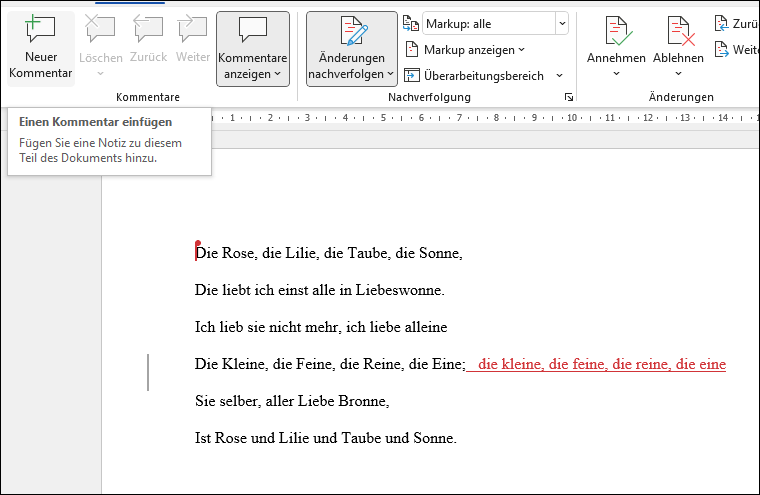Open Änderungen nachverfolgen dropdown arrow
Screen dimensions: 760x495
[390, 74]
